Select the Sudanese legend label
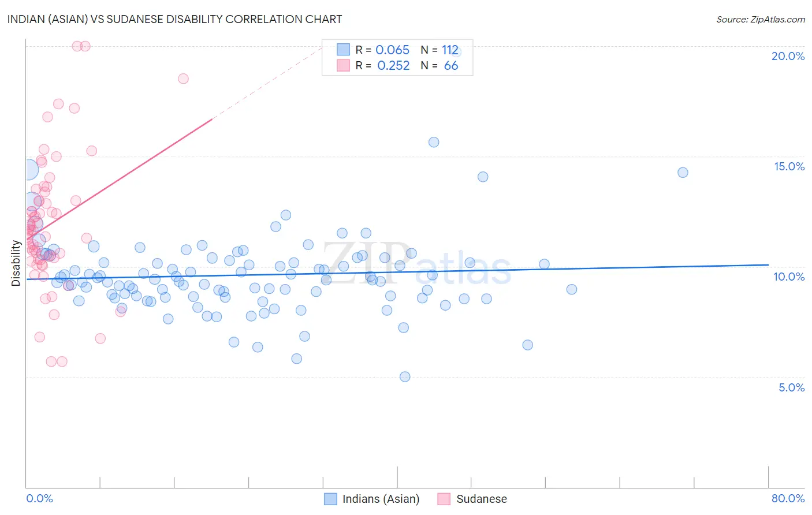Viewport: 812px width, 515px height. point(482,499)
